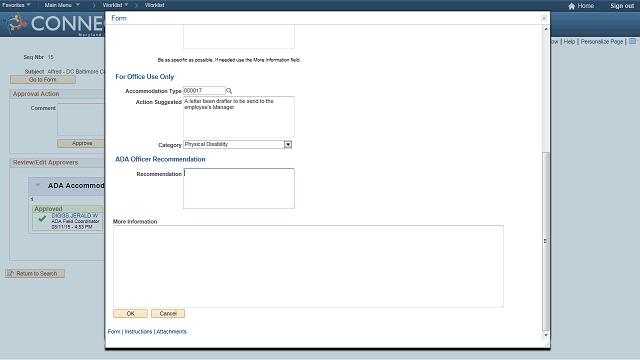Image resolution: width=640 pixels, height=360 pixels.
Task: Close the Form dialog with the X
Action: pos(544,18)
